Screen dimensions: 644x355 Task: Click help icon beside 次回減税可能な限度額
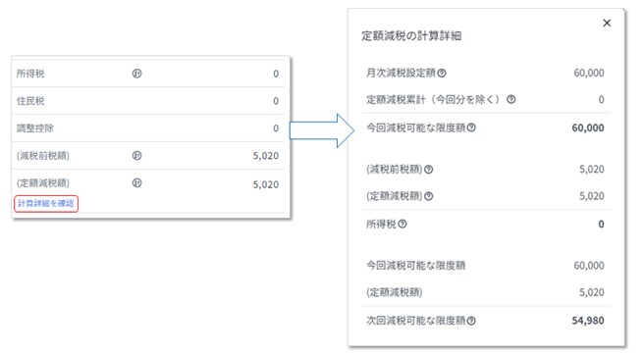click(471, 321)
